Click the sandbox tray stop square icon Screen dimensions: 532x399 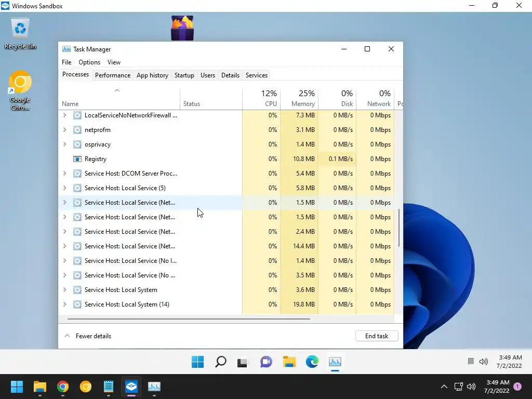tap(471, 362)
